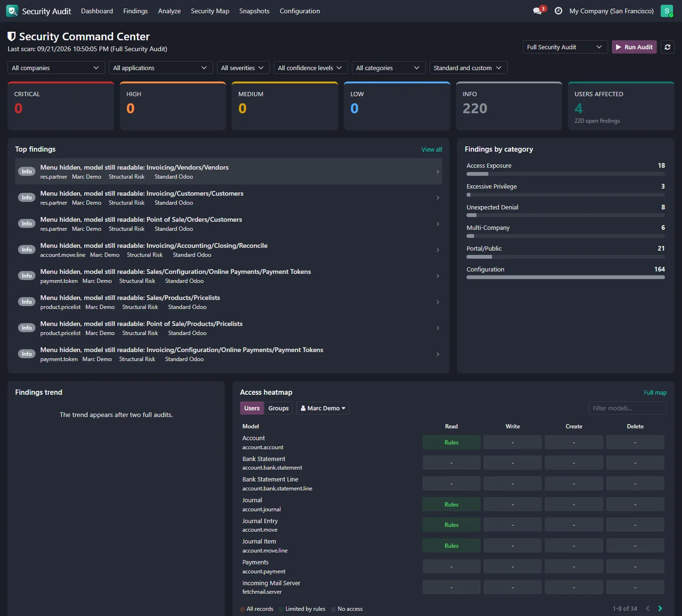Open Full map link in Access heatmap
The width and height of the screenshot is (682, 616).
(x=655, y=392)
